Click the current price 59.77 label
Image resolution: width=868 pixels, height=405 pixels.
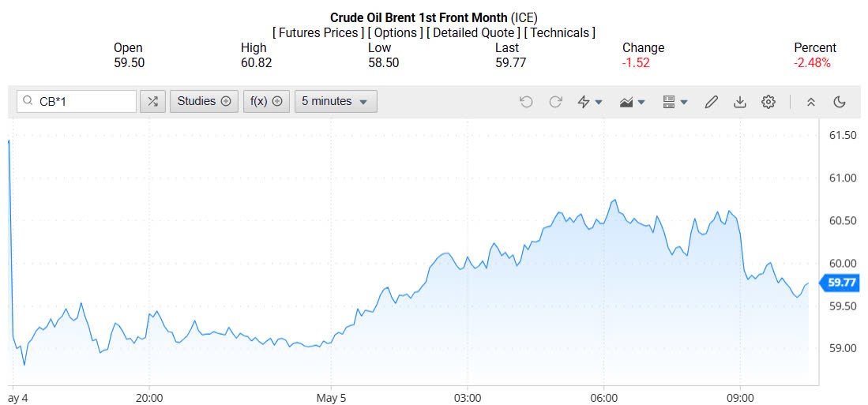(x=842, y=283)
